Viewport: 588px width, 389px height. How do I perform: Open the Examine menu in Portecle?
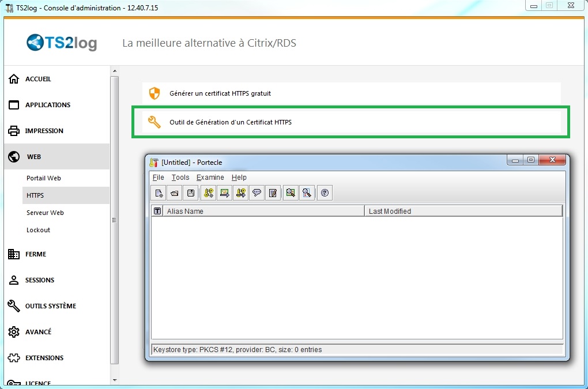[x=210, y=177]
